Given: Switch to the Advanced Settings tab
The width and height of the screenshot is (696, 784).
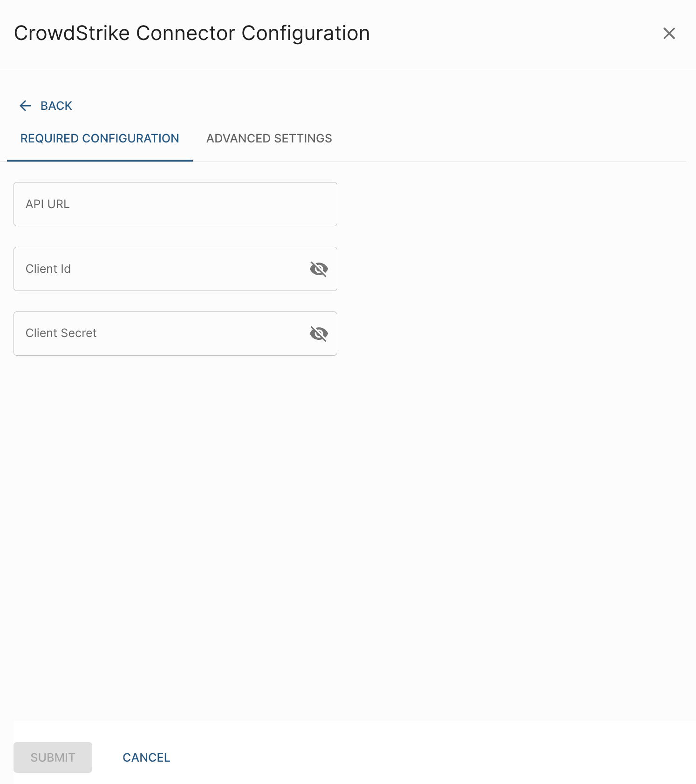Looking at the screenshot, I should click(x=269, y=138).
